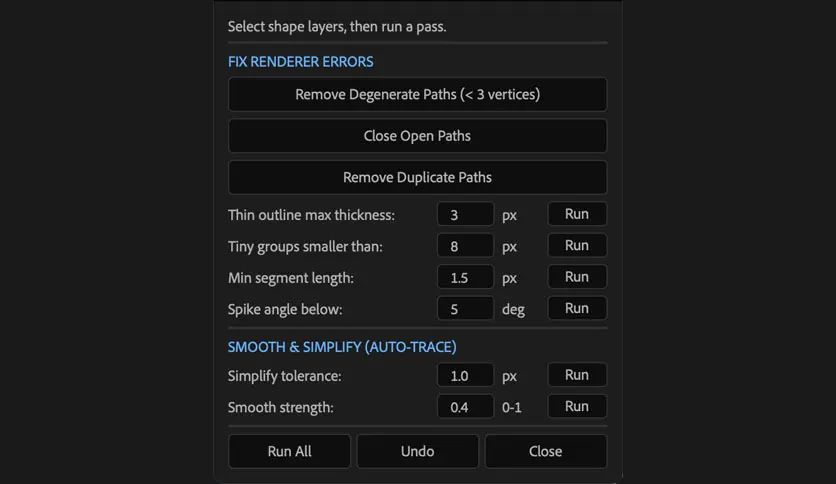The height and width of the screenshot is (484, 836).
Task: Click Remove Degenerate Paths button
Action: click(x=417, y=94)
